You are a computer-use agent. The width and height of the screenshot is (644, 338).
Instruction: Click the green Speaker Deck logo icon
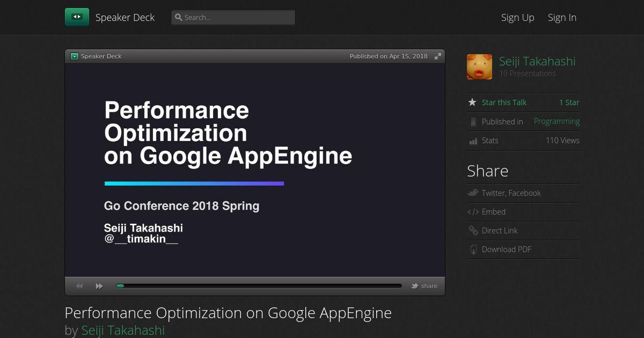tap(77, 17)
